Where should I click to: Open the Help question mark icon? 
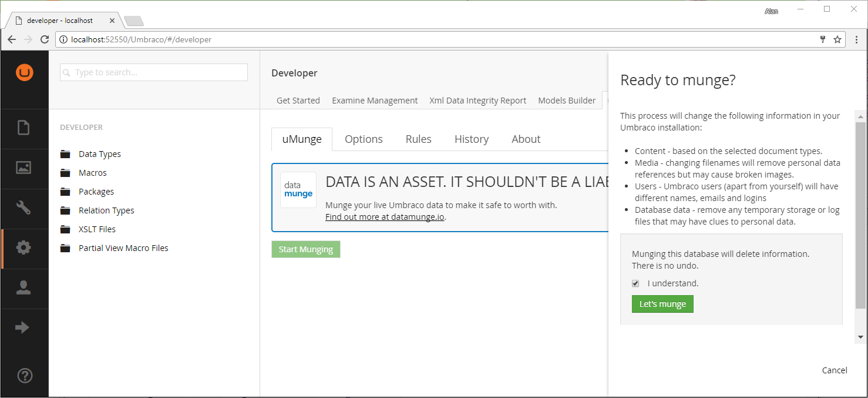[25, 376]
